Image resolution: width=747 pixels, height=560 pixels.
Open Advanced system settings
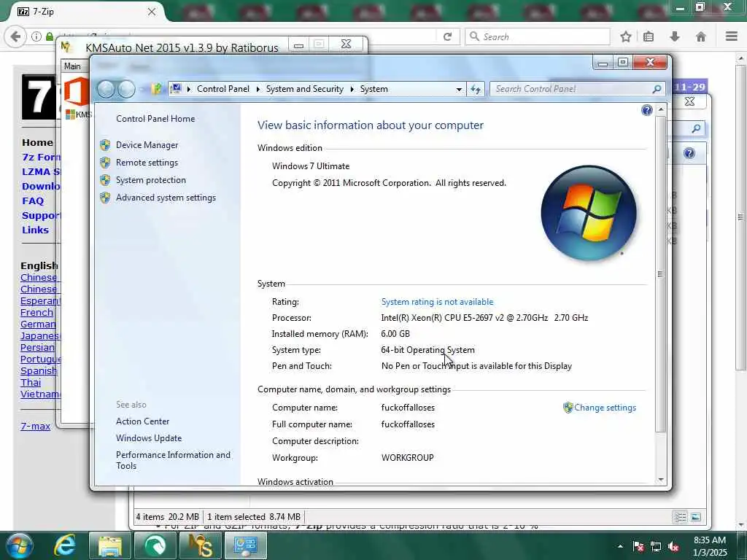pyautogui.click(x=166, y=198)
